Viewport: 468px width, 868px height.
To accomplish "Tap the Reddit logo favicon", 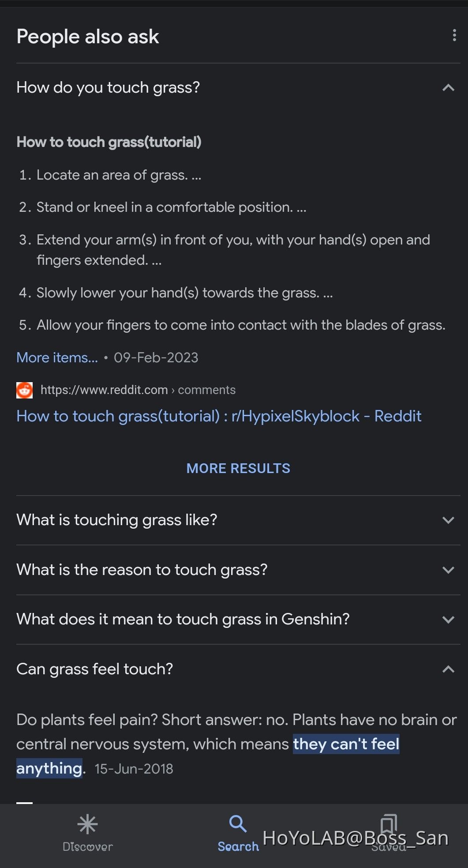I will [25, 390].
